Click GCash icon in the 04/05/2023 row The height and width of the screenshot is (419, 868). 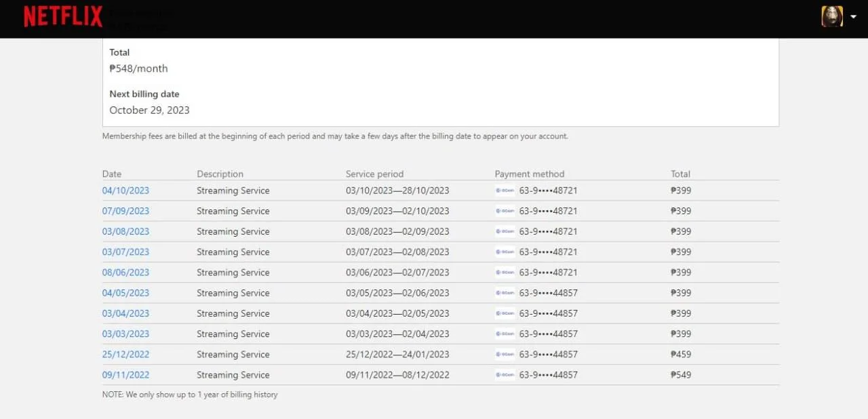pos(505,293)
